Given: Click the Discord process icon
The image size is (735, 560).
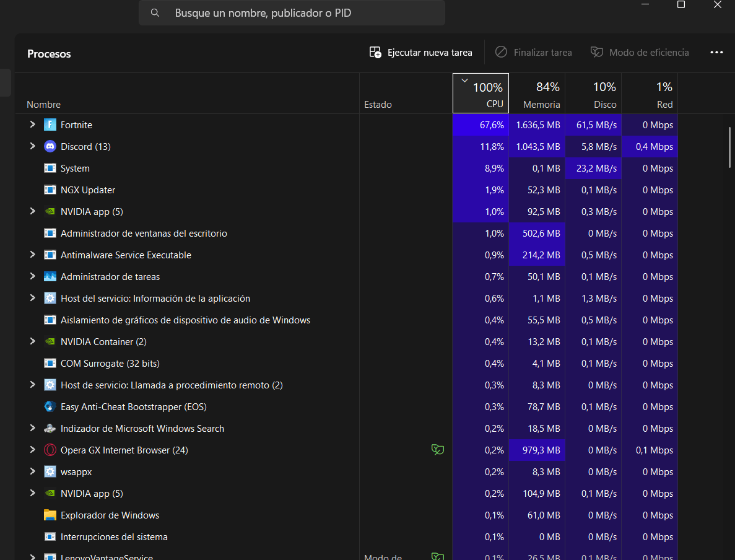Looking at the screenshot, I should point(50,146).
